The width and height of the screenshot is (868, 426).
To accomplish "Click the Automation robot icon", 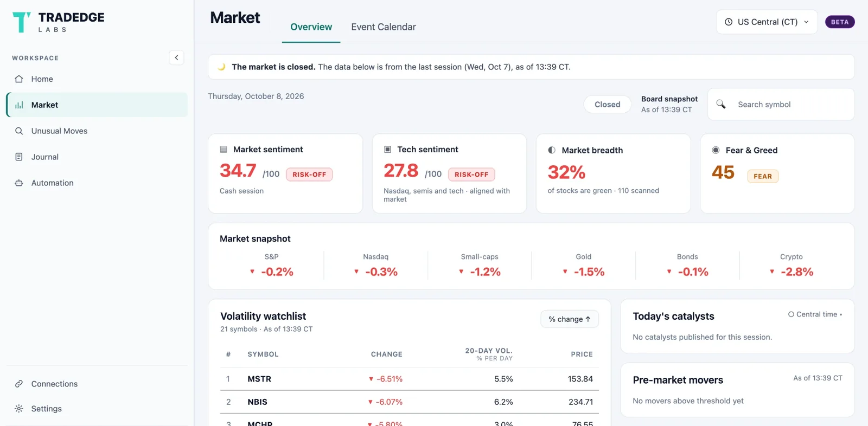I will click(19, 183).
